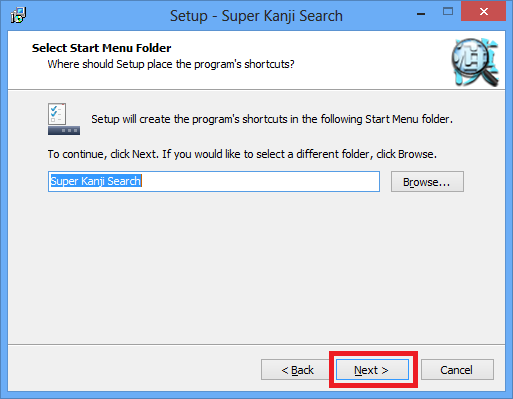
Task: Click the 'Select Start Menu Folder' heading
Action: tap(101, 48)
